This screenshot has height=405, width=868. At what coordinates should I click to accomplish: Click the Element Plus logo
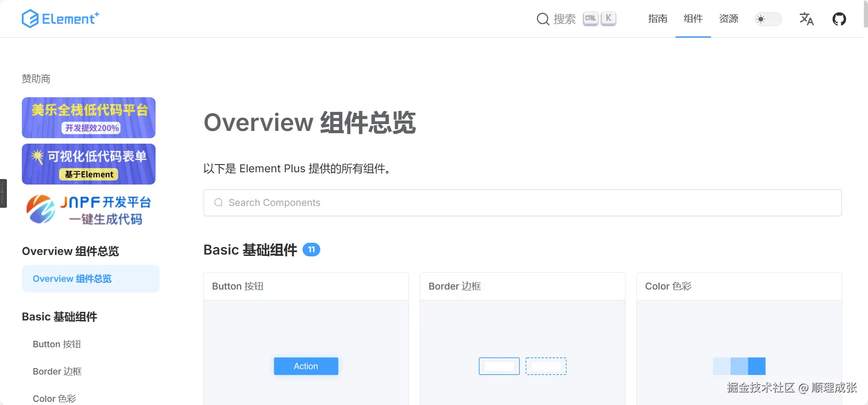click(x=61, y=19)
